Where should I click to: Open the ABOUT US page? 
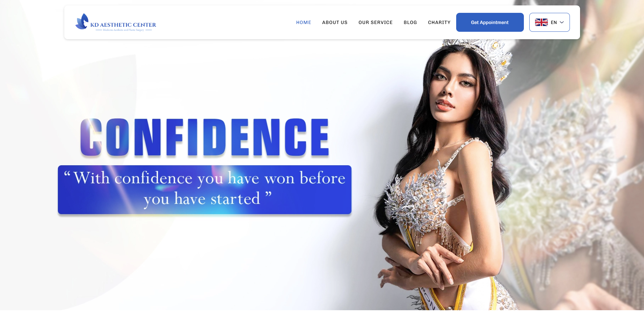(335, 22)
